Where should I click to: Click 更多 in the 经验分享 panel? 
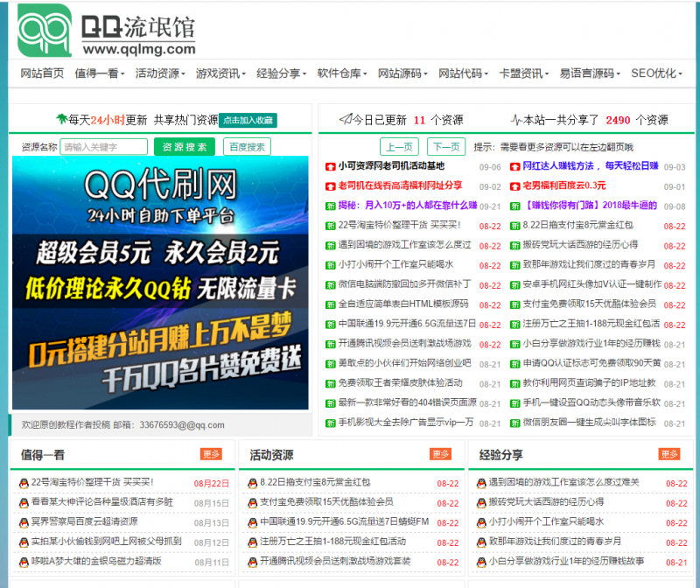coord(669,454)
